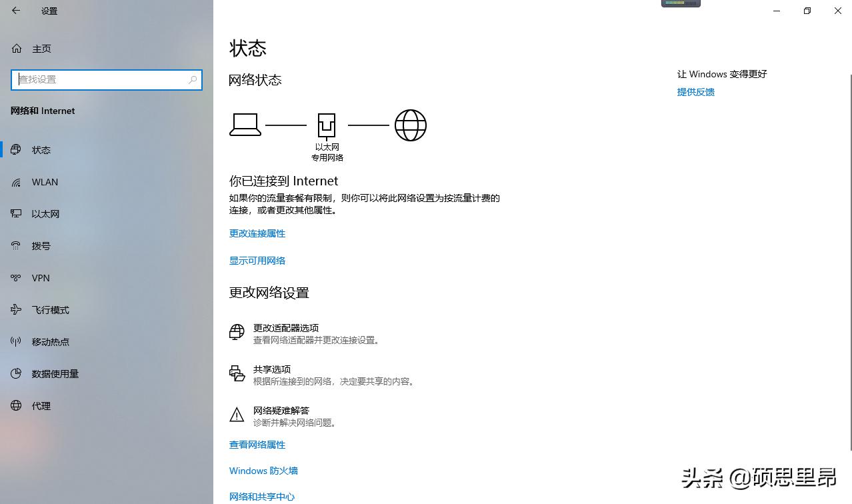Open the 更改连接属性 link

tap(257, 233)
